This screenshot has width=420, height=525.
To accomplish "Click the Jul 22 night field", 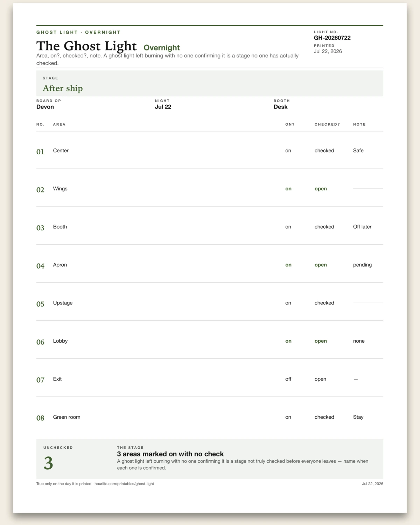I will point(163,107).
